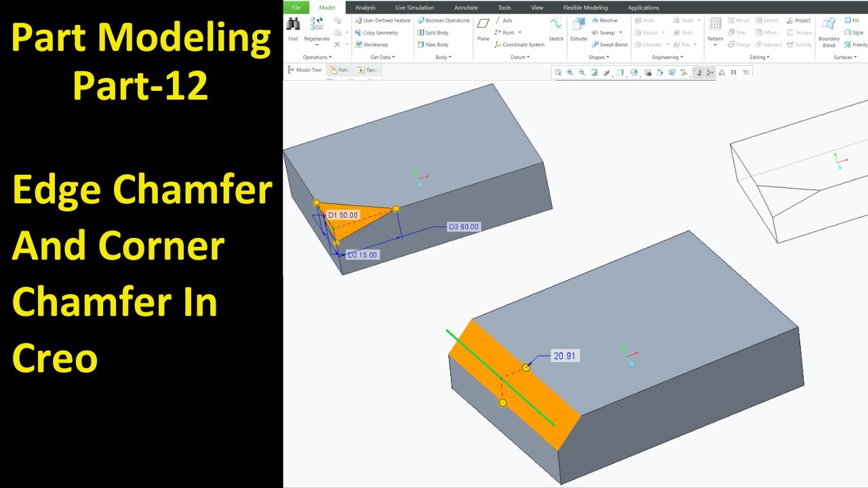Open the Swept Blend tool
Screen dimensions: 868x488
[x=610, y=45]
